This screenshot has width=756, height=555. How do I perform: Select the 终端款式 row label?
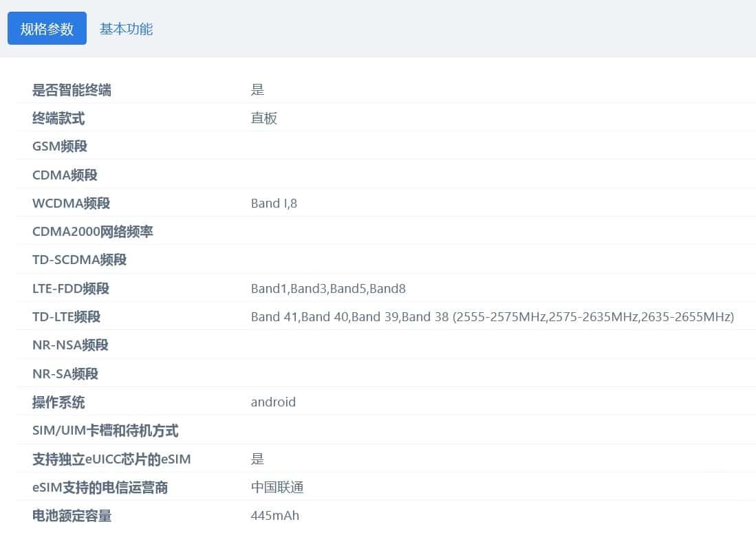(x=58, y=118)
